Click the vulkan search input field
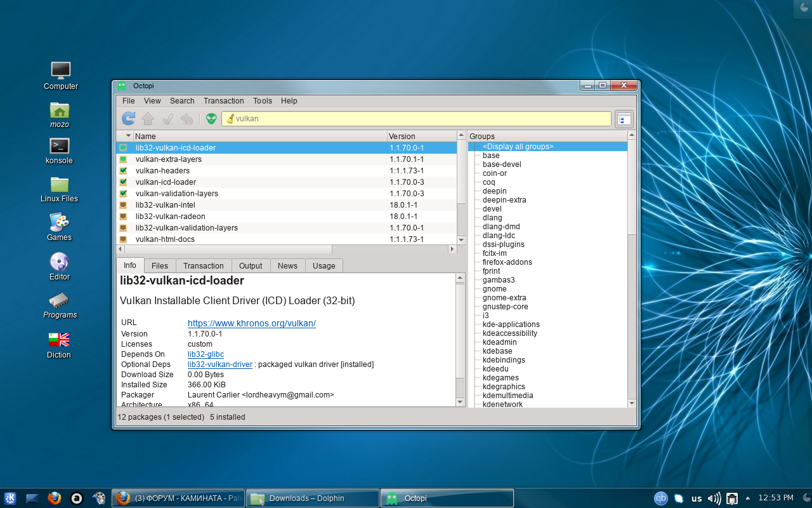This screenshot has height=508, width=812. point(416,119)
